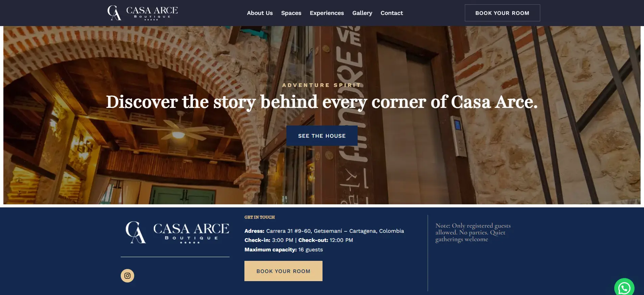
Task: Click the Casa Arce logo in header
Action: click(x=143, y=13)
